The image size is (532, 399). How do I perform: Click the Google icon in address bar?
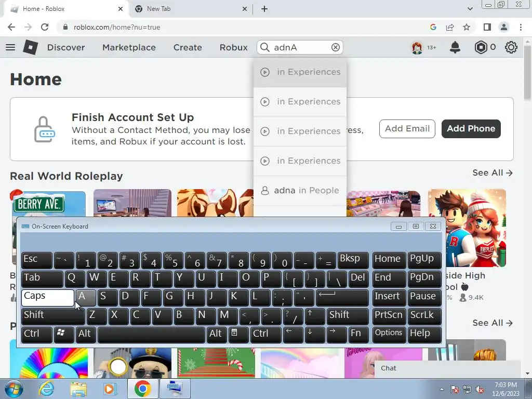click(x=433, y=27)
